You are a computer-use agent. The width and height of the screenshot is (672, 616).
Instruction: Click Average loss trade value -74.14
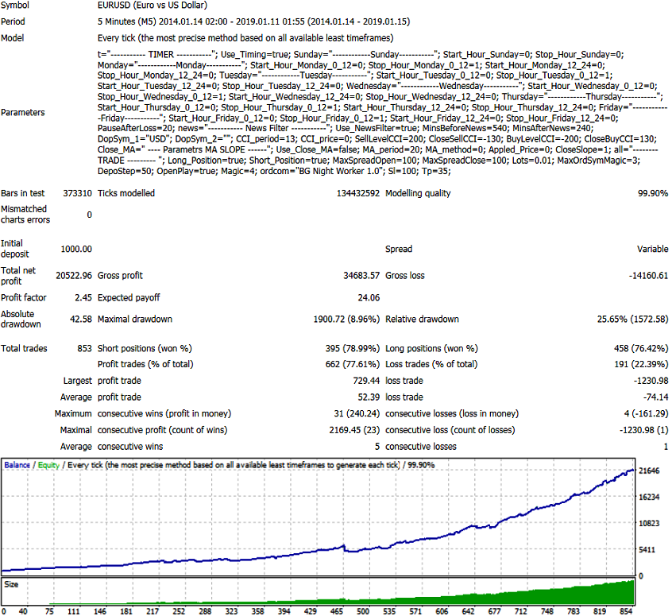tap(655, 397)
